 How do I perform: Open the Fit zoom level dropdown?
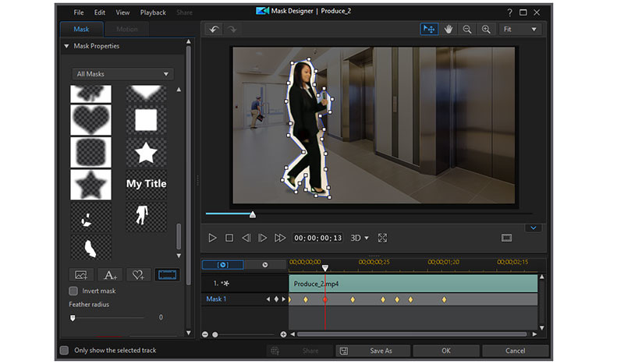(521, 29)
